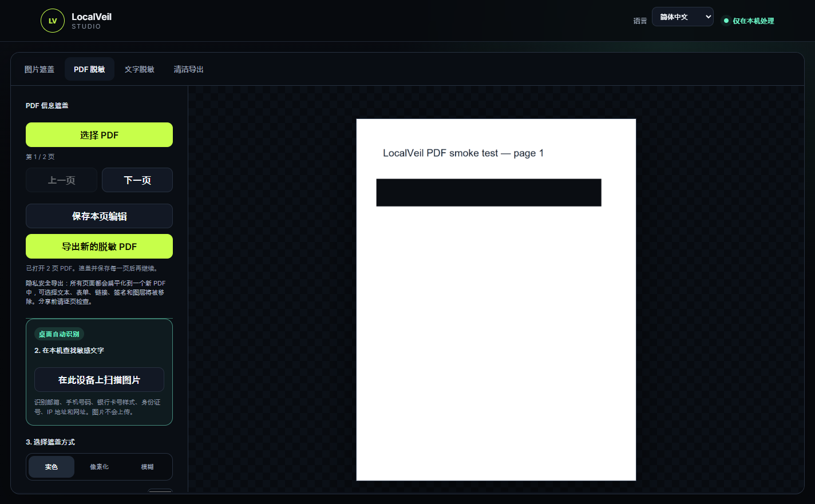Click 导出新的脱敏 PDF button
Image resolution: width=815 pixels, height=504 pixels.
click(99, 247)
